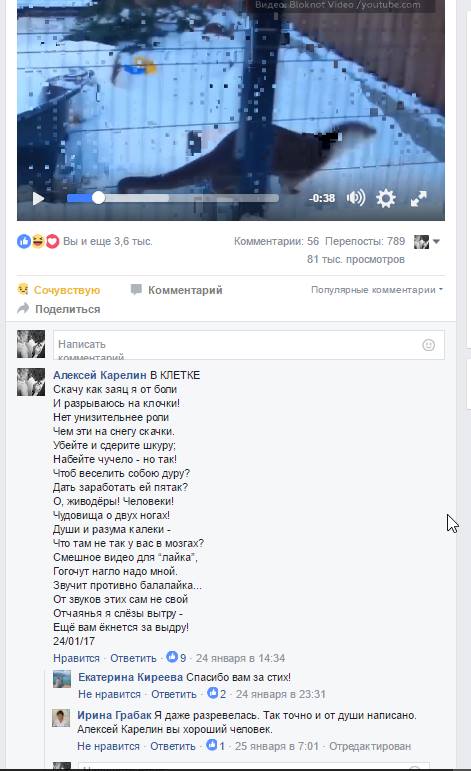Mute video using the speaker icon

click(355, 198)
